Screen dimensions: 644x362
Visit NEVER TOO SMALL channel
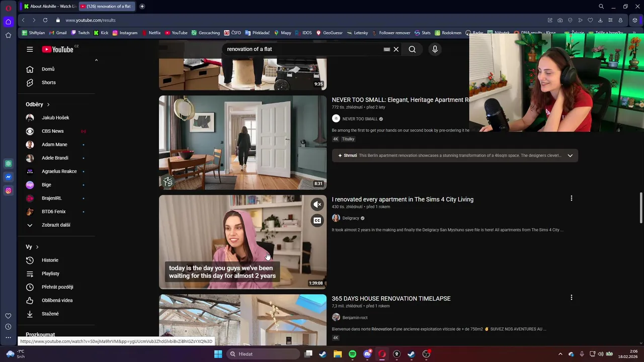click(x=360, y=119)
